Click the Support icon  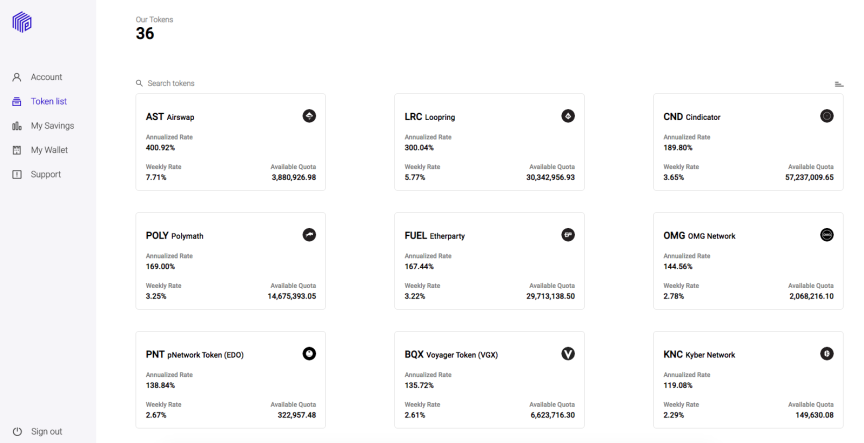pos(17,174)
